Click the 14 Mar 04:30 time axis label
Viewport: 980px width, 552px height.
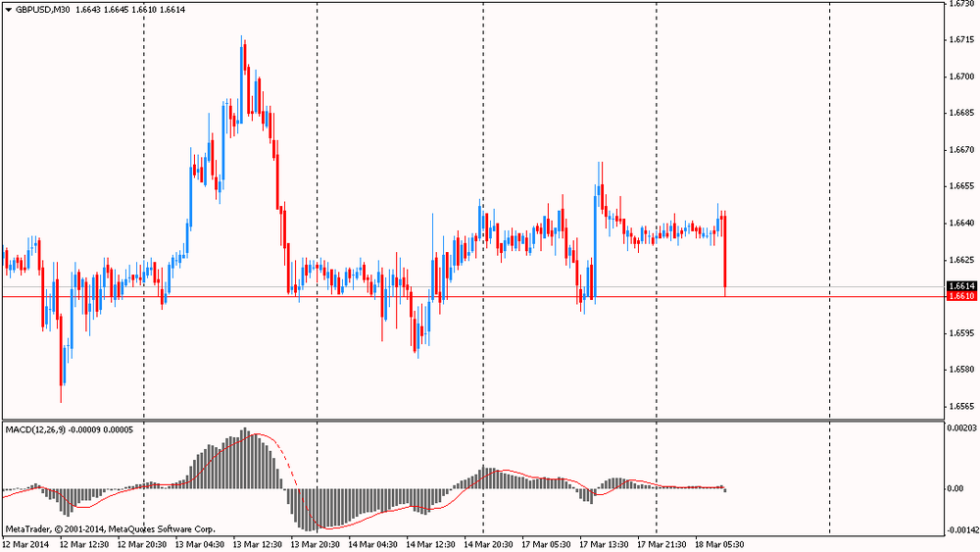click(x=373, y=544)
